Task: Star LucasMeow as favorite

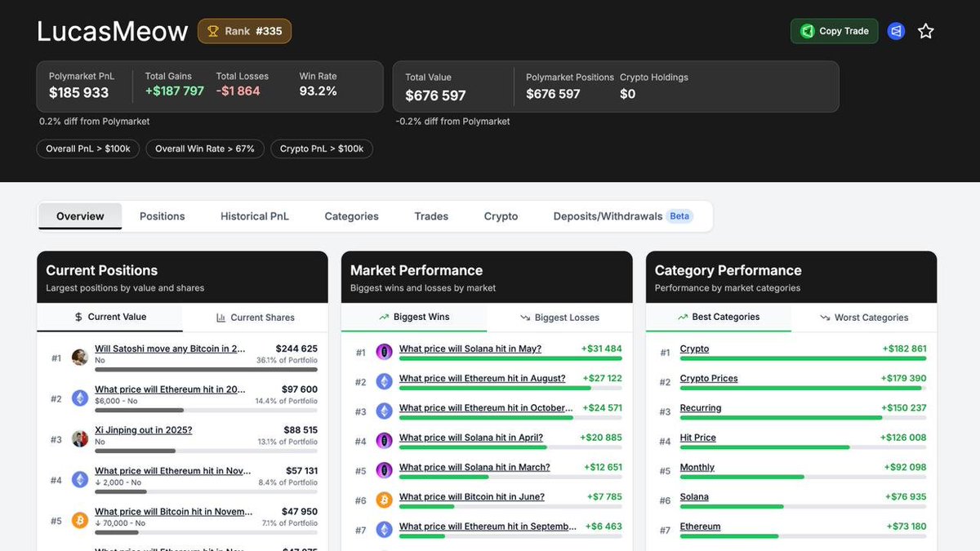Action: 925,31
